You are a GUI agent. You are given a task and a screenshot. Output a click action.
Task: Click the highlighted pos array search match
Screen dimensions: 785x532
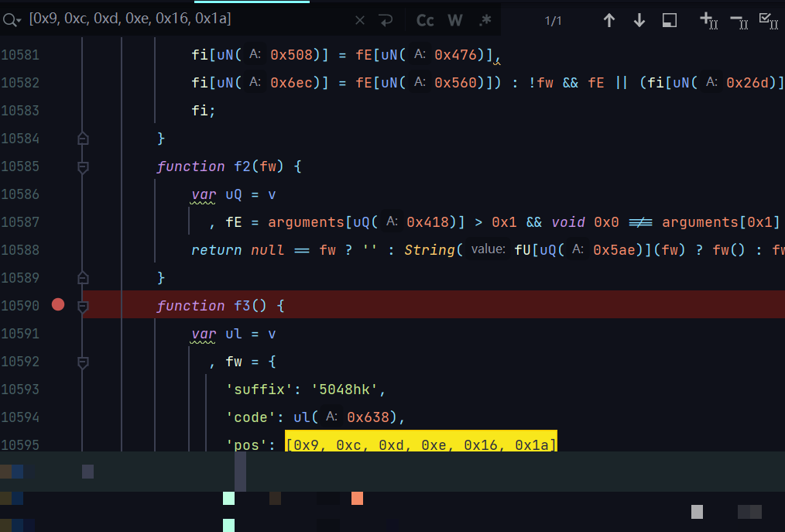tap(420, 444)
